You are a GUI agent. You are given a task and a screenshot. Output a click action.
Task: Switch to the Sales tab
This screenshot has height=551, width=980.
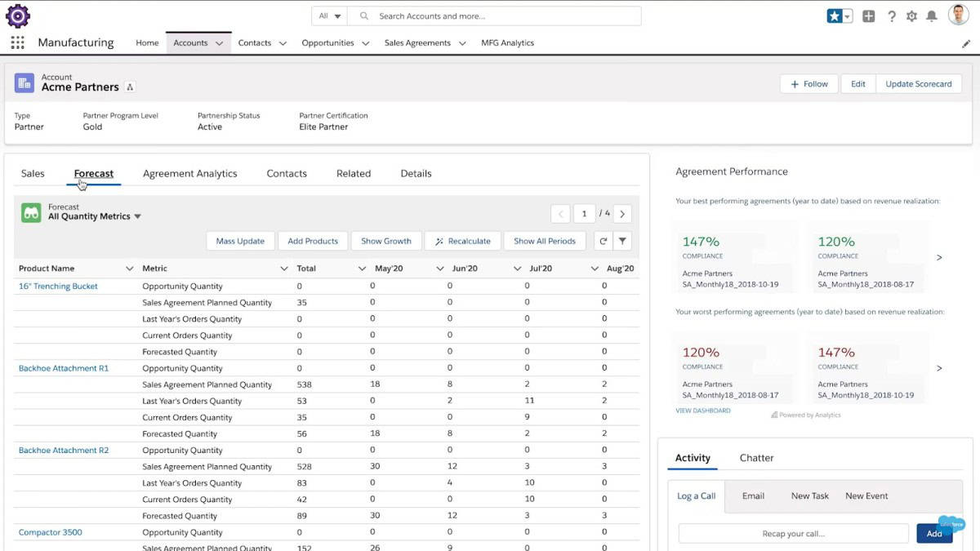pos(33,173)
